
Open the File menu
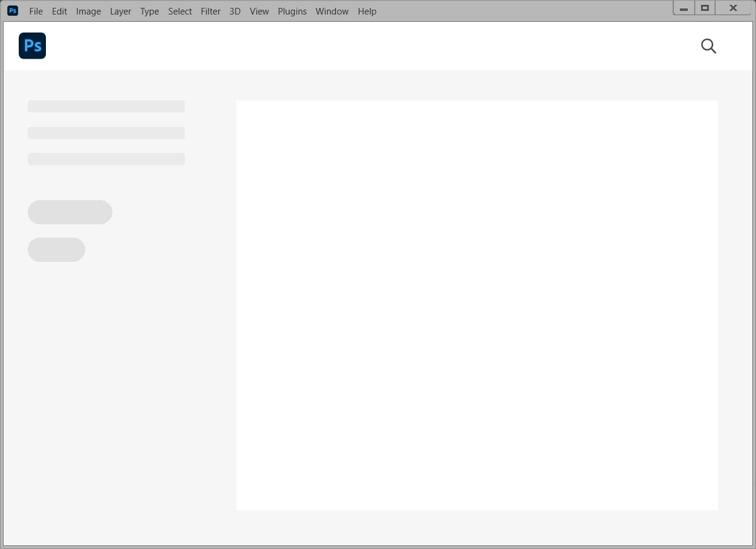coord(36,11)
